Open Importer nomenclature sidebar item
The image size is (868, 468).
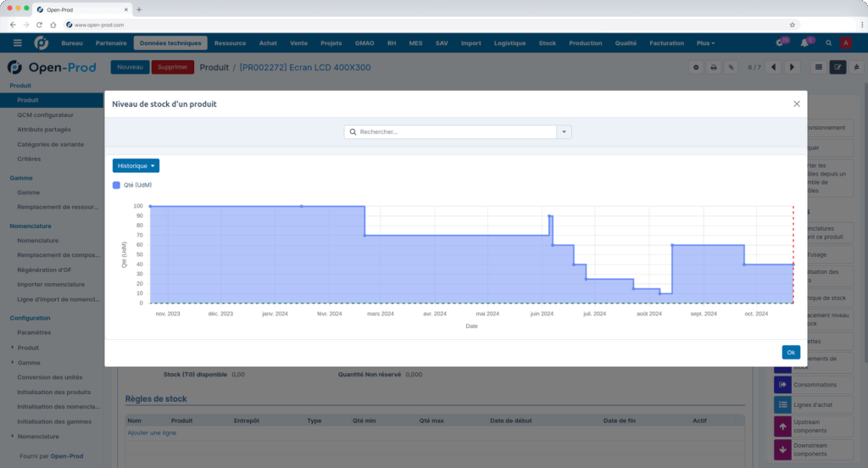tap(51, 284)
